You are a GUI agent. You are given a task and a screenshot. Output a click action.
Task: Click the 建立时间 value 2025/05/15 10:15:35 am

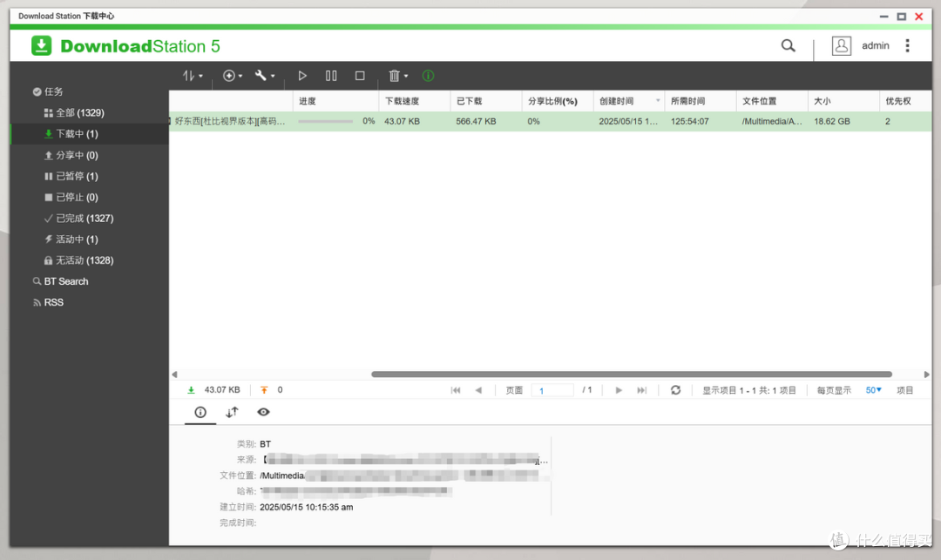306,507
